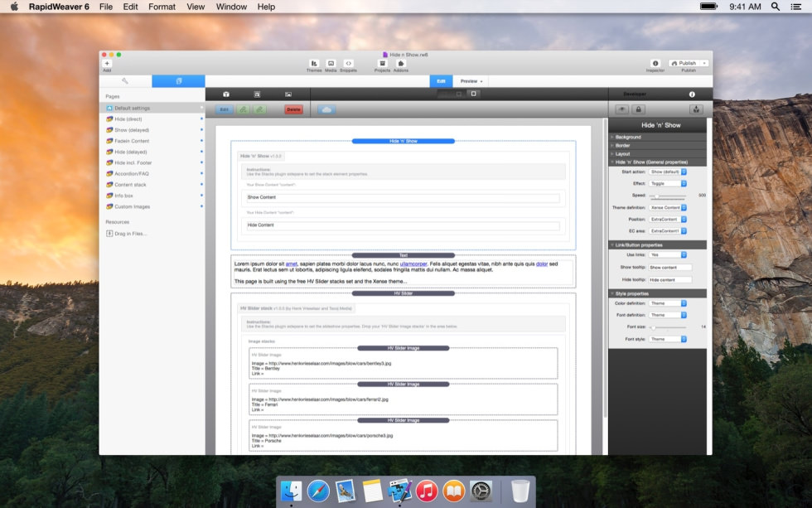Open the Window menu
This screenshot has height=508, width=812.
[231, 7]
